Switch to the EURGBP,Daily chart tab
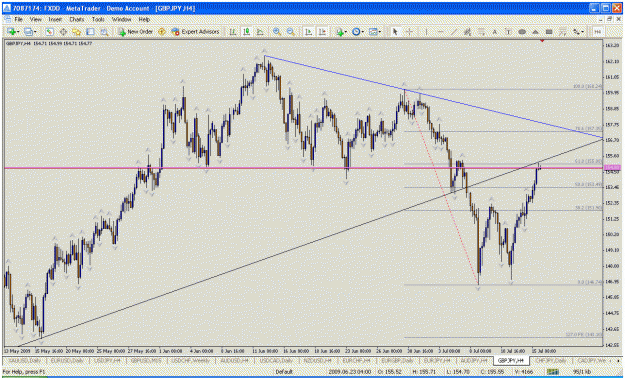The width and height of the screenshot is (625, 378). pos(397,360)
